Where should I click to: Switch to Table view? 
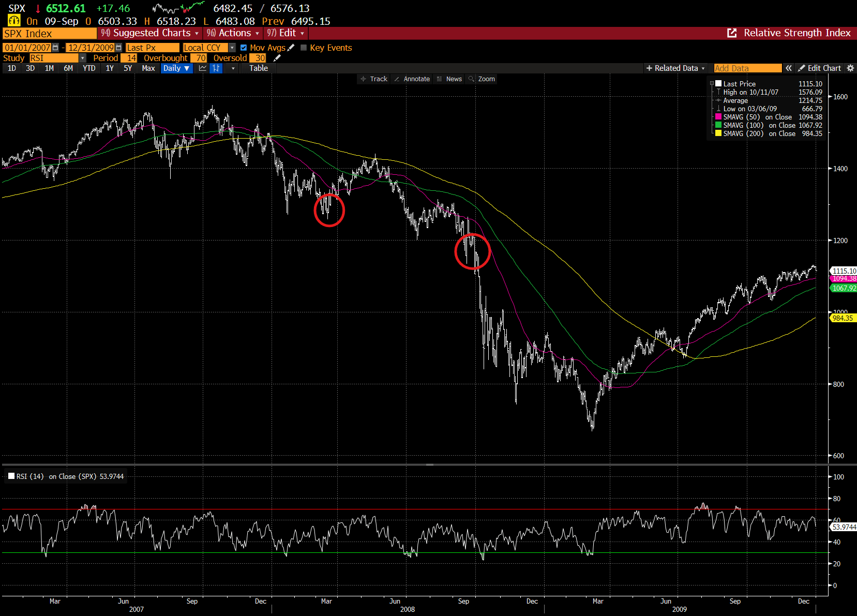tap(259, 68)
